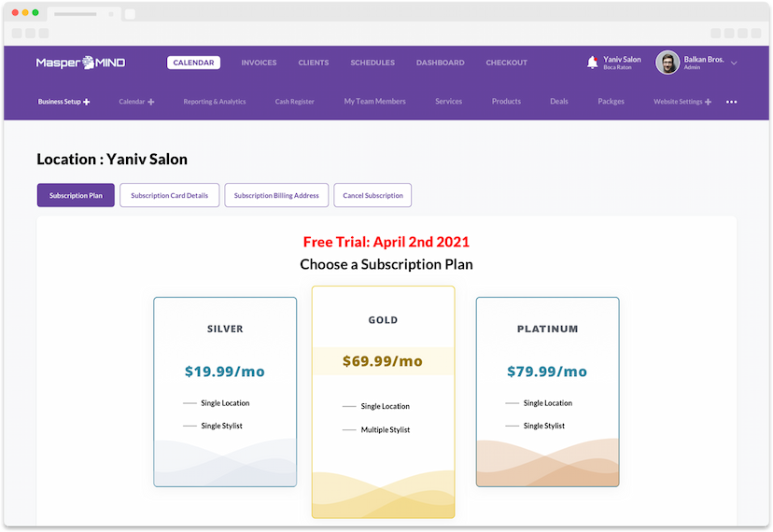
Task: Click the Balkan Bros. profile avatar
Action: point(667,63)
